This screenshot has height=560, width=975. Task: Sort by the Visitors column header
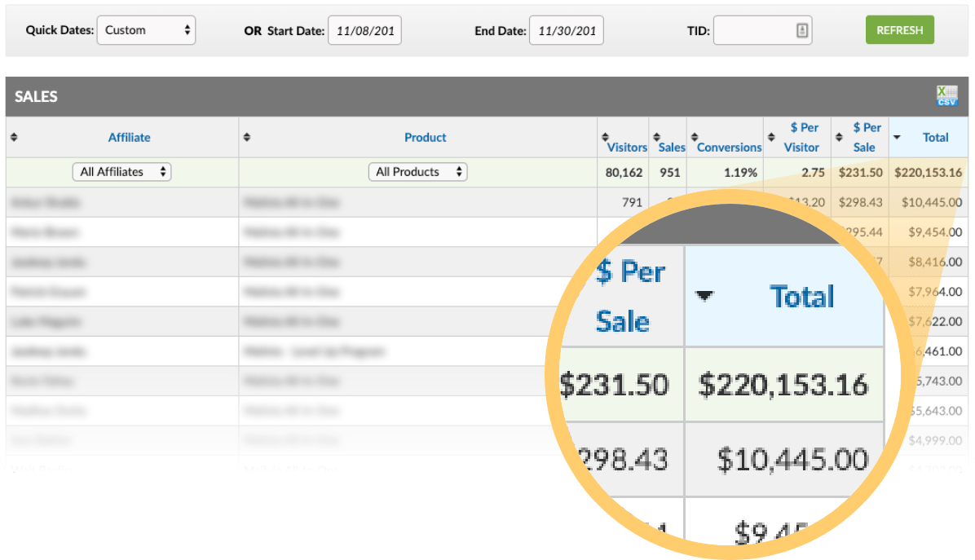coord(627,148)
